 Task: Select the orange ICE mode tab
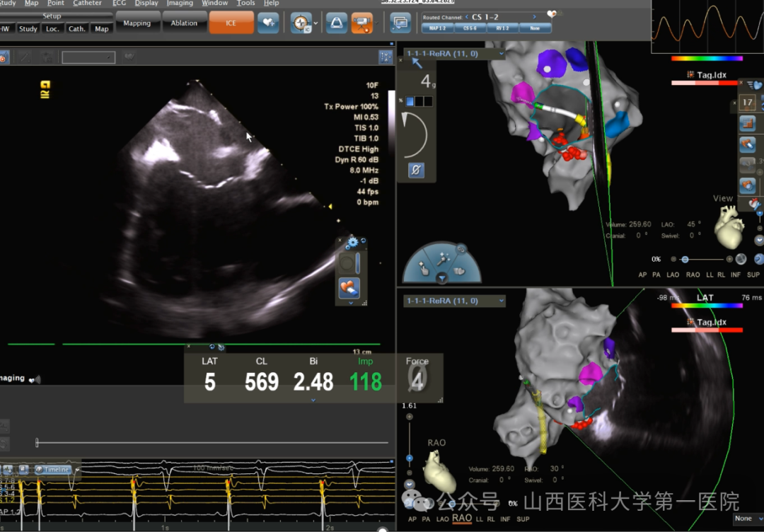[x=231, y=23]
